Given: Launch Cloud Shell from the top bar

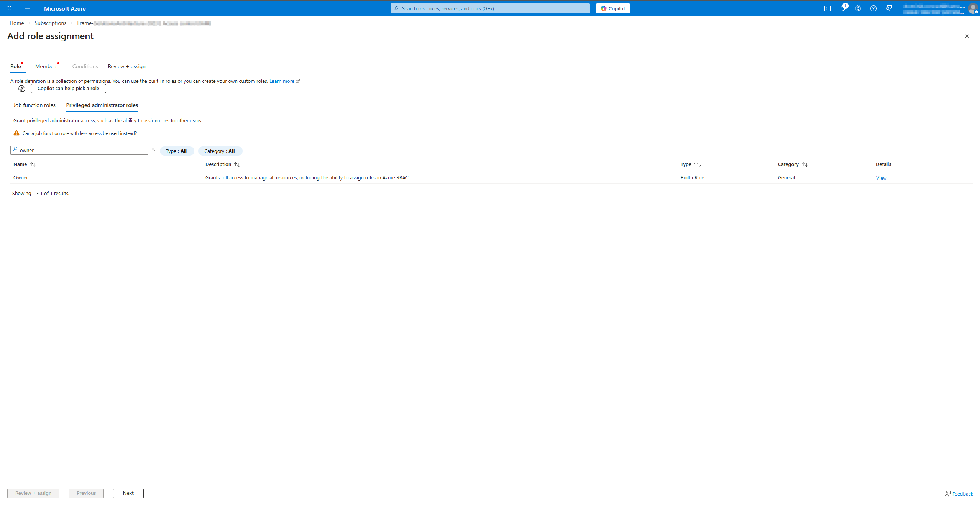Looking at the screenshot, I should click(827, 8).
